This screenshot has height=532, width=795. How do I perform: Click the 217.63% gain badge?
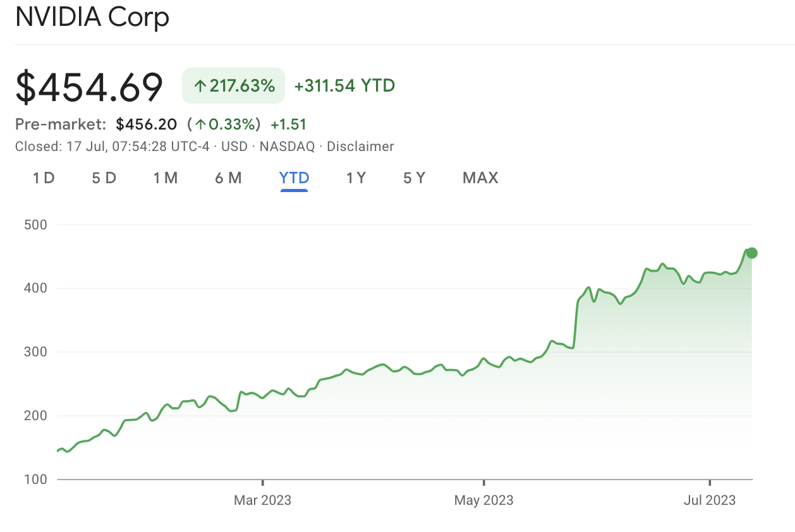pos(234,86)
